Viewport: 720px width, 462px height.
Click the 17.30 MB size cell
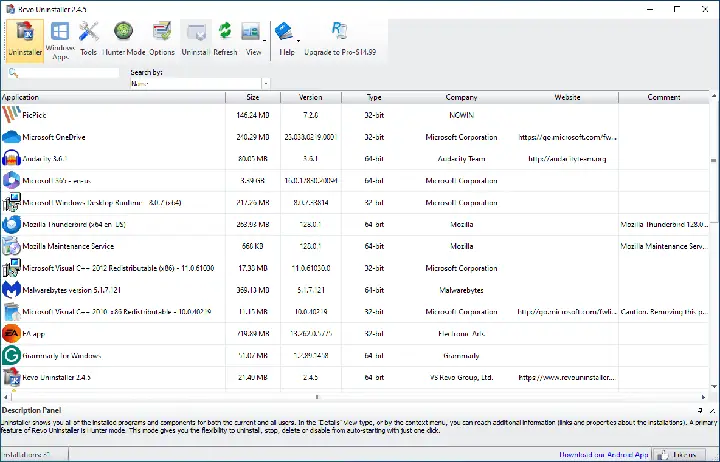pos(253,268)
